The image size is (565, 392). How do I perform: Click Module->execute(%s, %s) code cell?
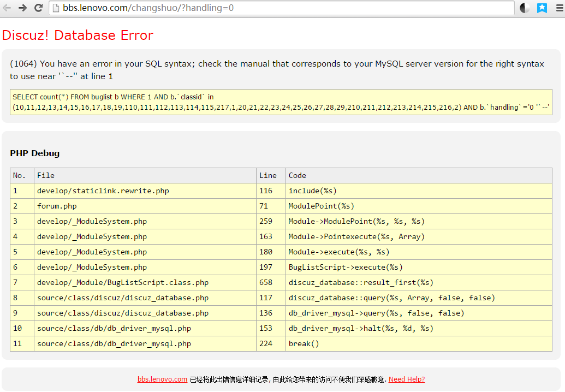tap(419, 252)
